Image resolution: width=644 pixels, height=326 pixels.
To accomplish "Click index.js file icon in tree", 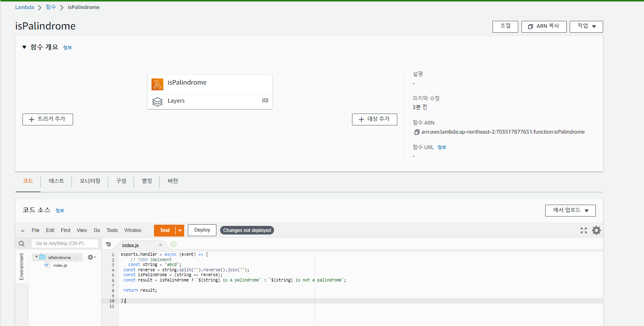I will 47,265.
